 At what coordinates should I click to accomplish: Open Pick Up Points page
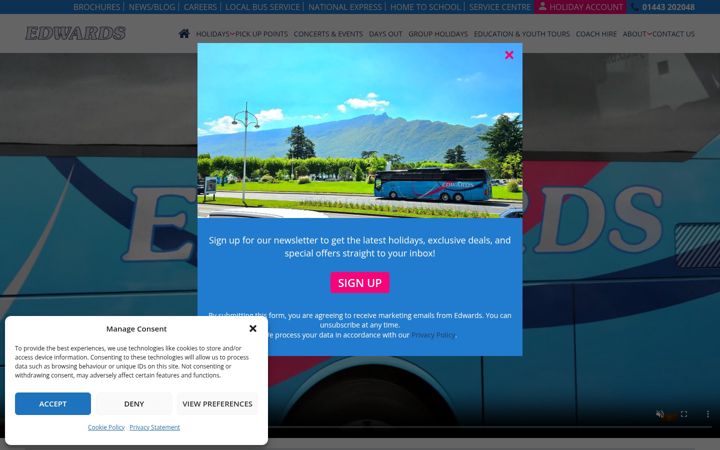tap(261, 34)
